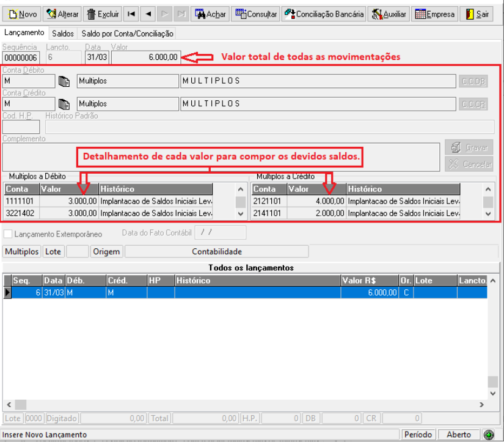Click the Excluir trash button
Screen dimensions: 504x442
tap(103, 14)
